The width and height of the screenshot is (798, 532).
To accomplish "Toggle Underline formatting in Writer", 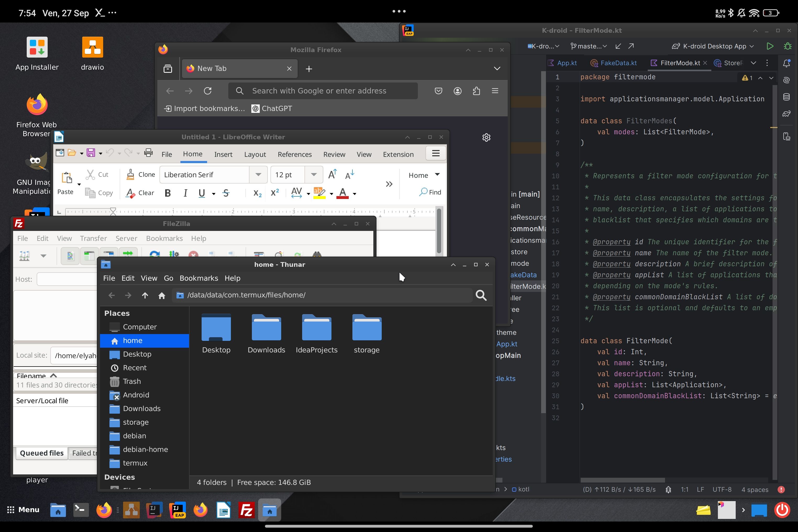I will (x=202, y=193).
